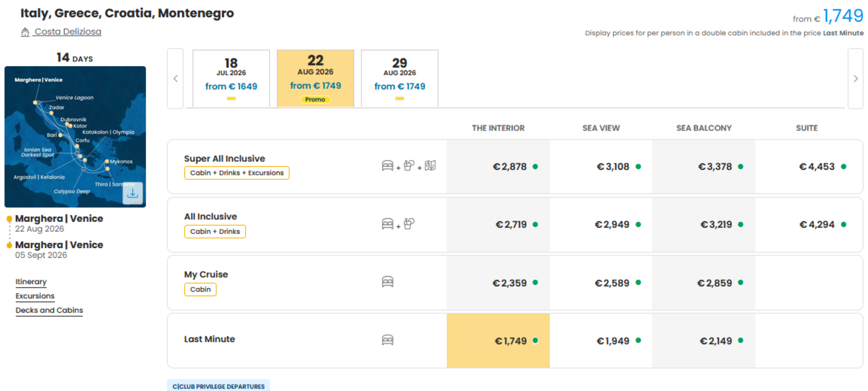Switch to the 18 Jul 2026 departure
Screen dimensions: 868x391
coord(231,78)
